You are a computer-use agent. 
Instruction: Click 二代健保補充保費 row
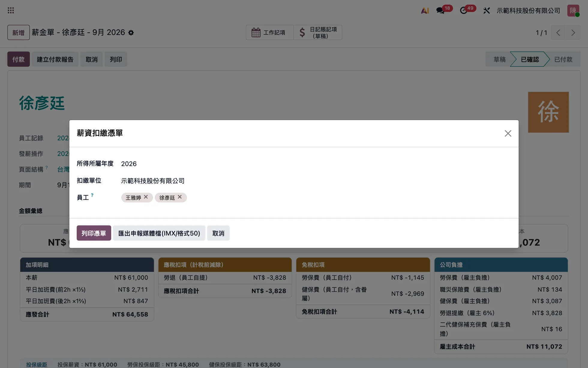pyautogui.click(x=501, y=329)
